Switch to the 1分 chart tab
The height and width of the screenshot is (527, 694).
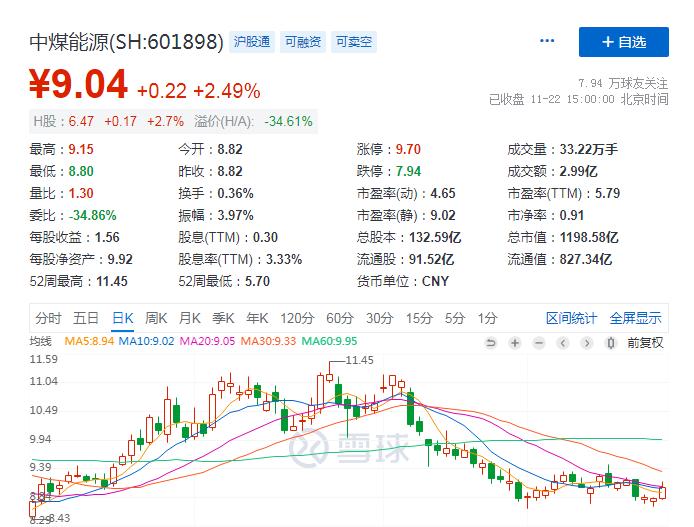(x=487, y=318)
